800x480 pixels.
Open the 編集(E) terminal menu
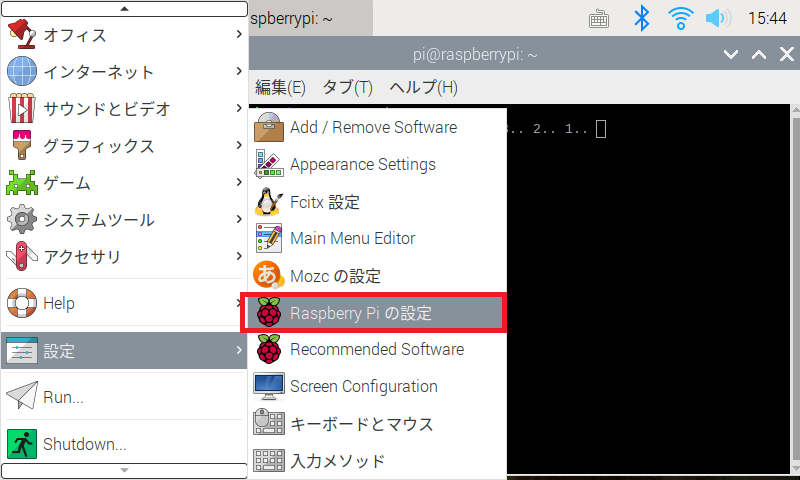(x=280, y=87)
